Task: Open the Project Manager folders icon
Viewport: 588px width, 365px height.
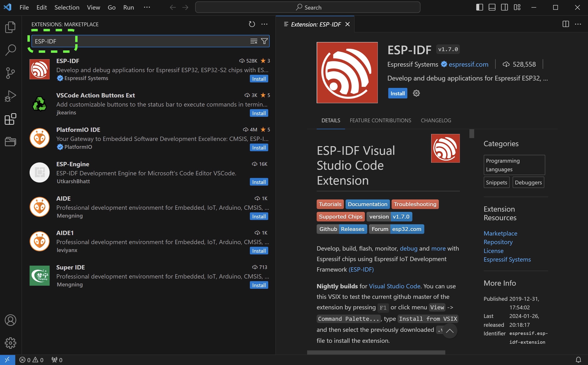Action: 10,142
